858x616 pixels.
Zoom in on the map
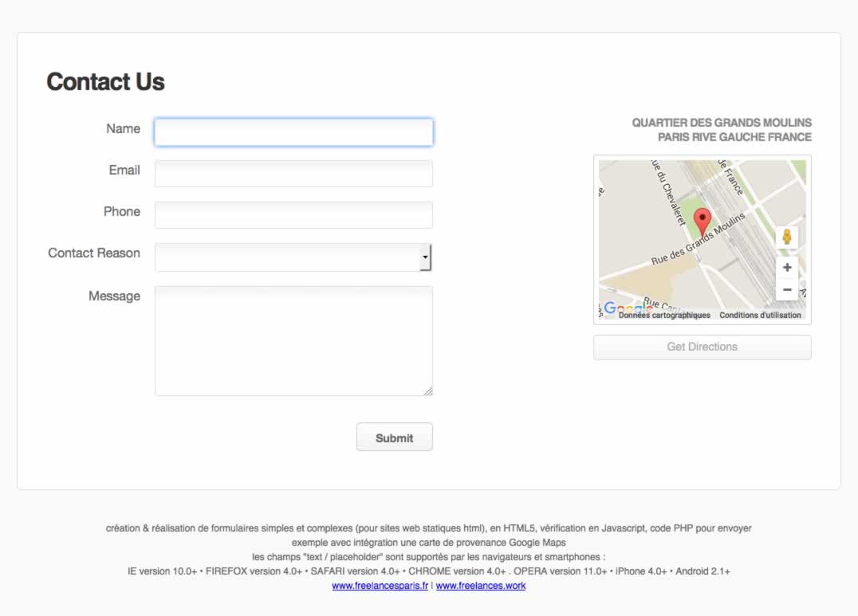pyautogui.click(x=787, y=268)
